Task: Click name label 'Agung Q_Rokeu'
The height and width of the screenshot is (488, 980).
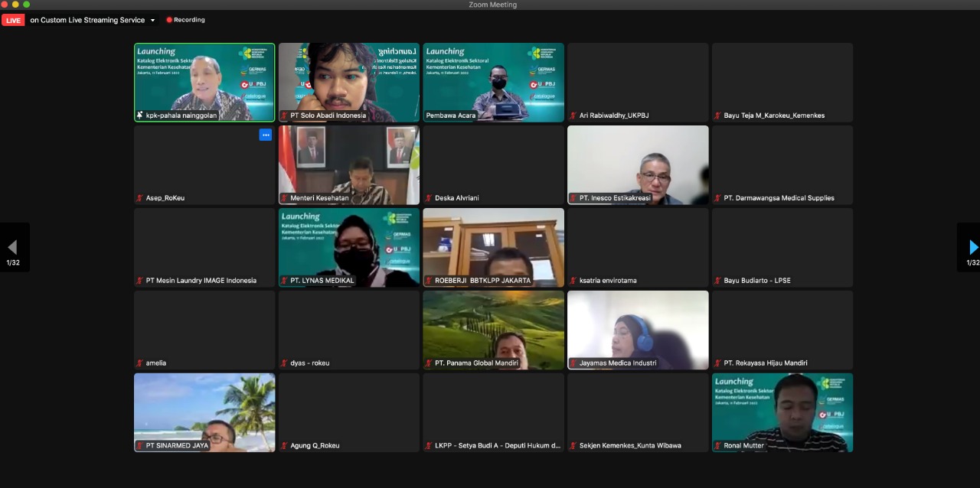Action: (315, 446)
